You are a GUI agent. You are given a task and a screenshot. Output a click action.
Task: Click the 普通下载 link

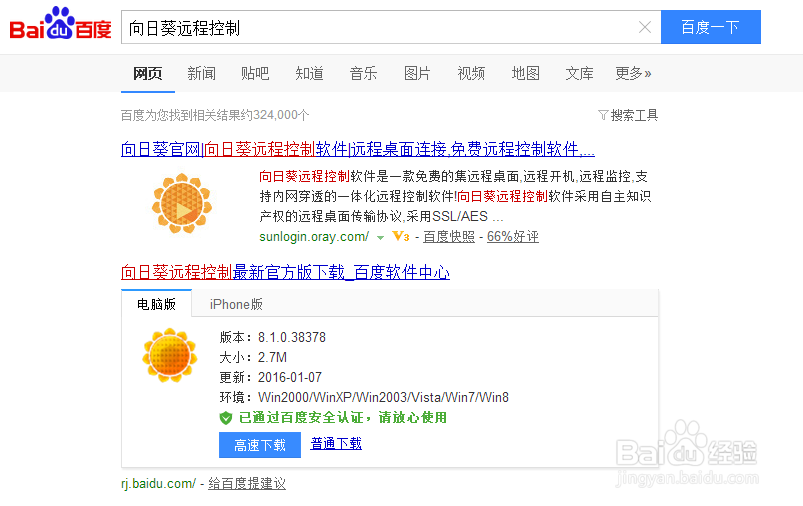(x=336, y=444)
